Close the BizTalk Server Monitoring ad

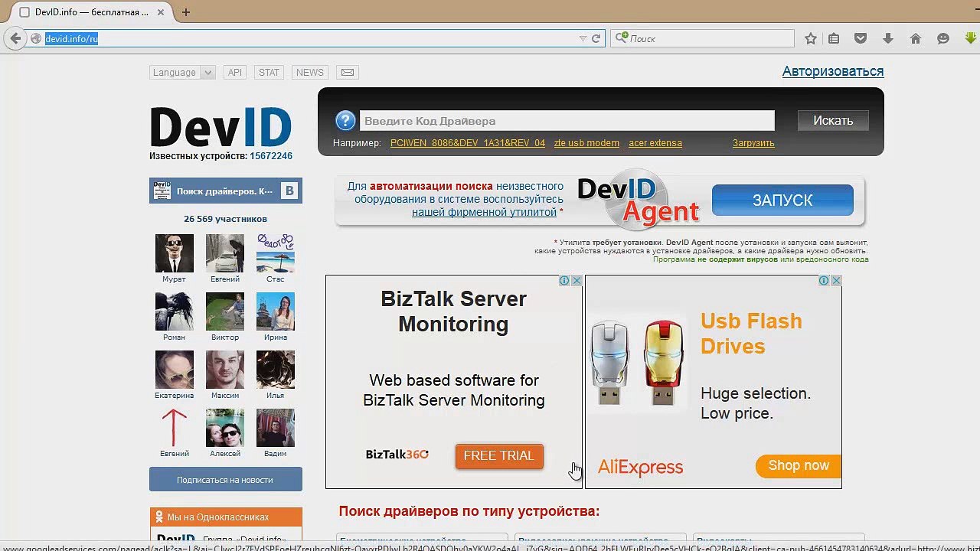pyautogui.click(x=577, y=281)
